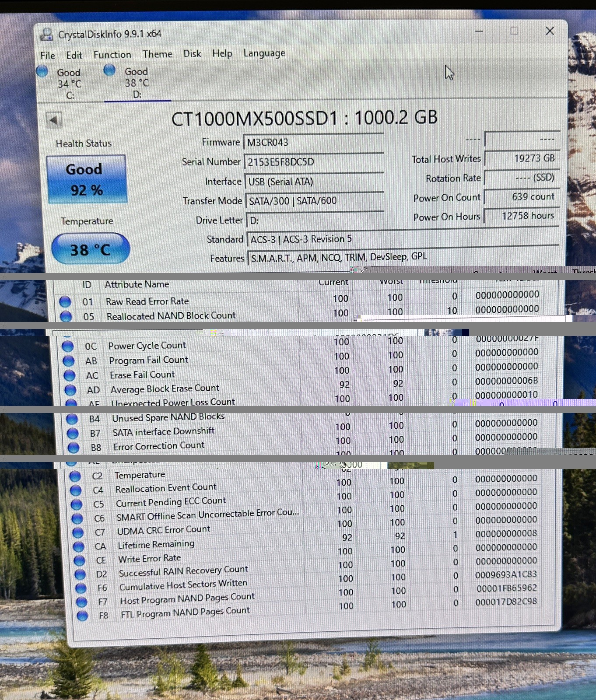Click the Drive Letter field D:
This screenshot has width=596, height=700.
click(x=316, y=220)
